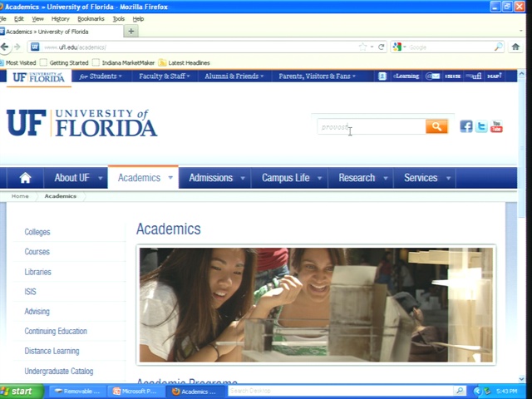Open a new tab with plus button
The width and height of the screenshot is (532, 399).
point(131,32)
